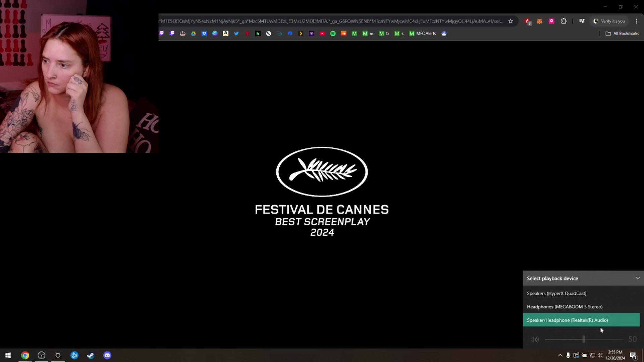Click the microphone tray icon
Image resolution: width=644 pixels, height=362 pixels.
(568, 355)
